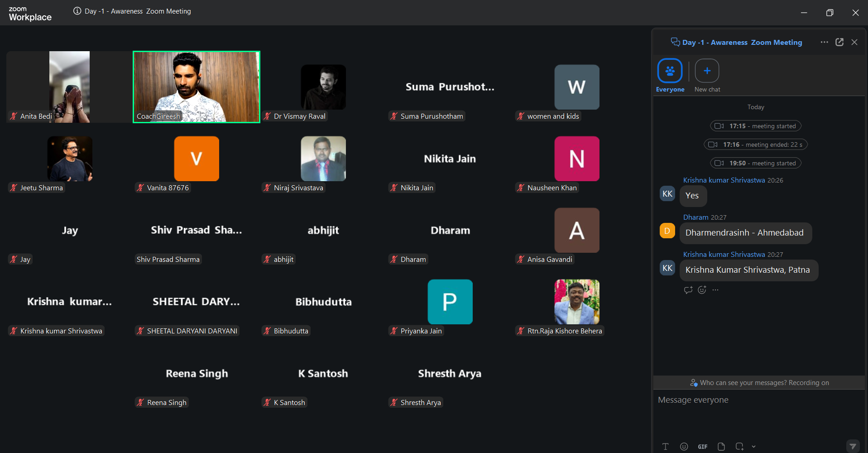Expand the screenshot options dropdown arrow
Screen dimensions: 868x453
click(x=753, y=447)
